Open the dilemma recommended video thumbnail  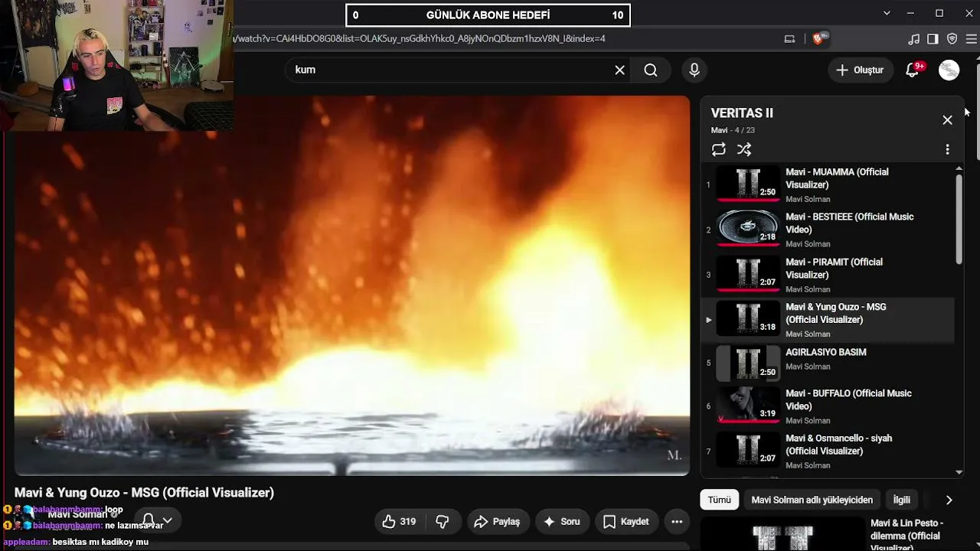782,534
